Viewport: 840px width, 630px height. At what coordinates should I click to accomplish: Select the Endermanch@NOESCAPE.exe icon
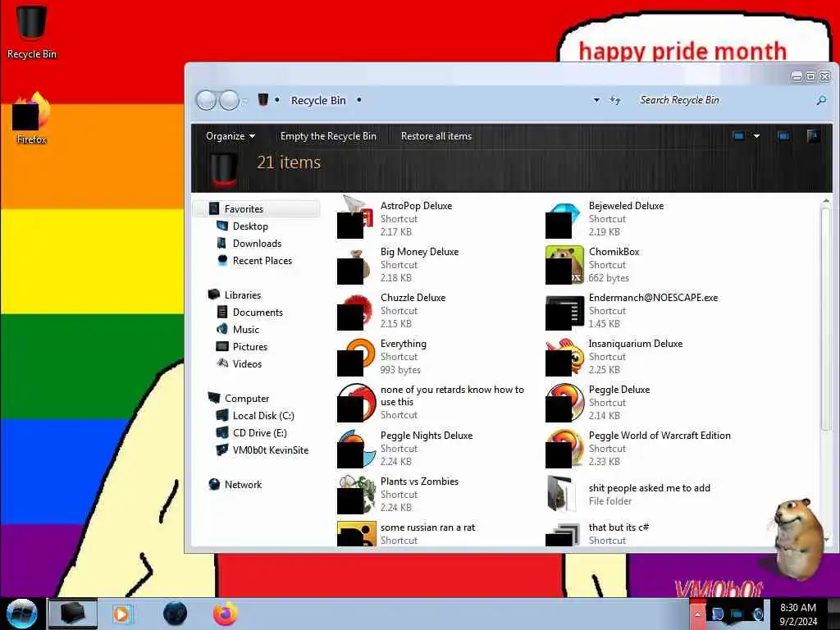[564, 313]
